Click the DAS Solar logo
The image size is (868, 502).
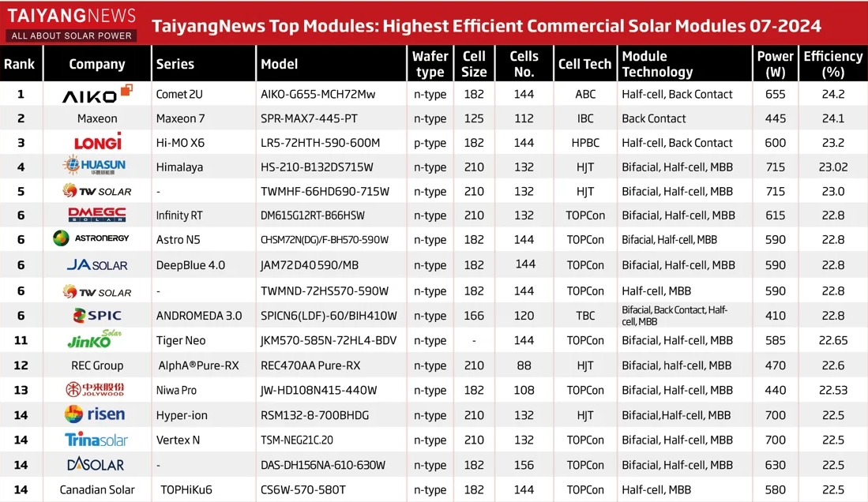coord(96,465)
